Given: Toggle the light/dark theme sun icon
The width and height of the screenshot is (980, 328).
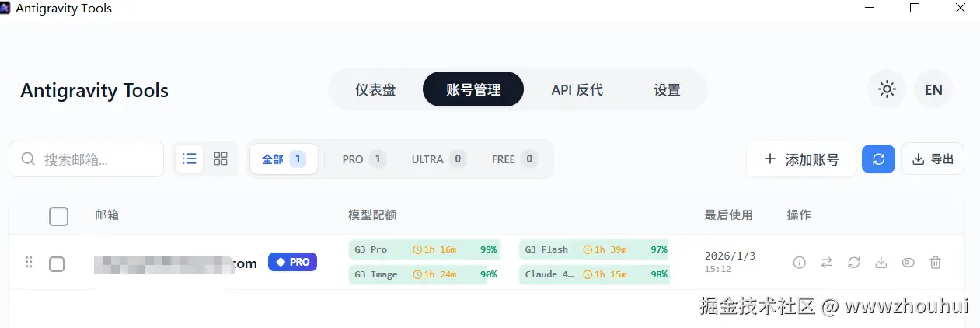Looking at the screenshot, I should pyautogui.click(x=887, y=89).
